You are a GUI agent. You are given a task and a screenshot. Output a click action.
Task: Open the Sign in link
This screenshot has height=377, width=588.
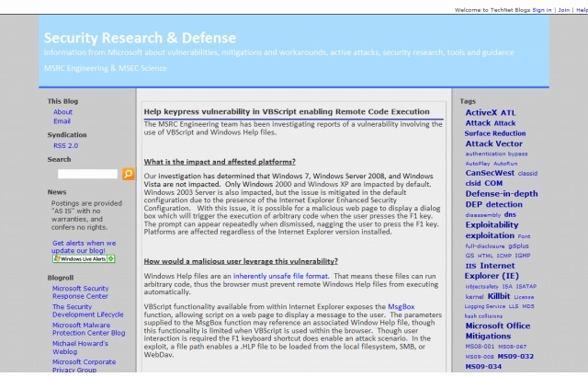click(x=542, y=10)
